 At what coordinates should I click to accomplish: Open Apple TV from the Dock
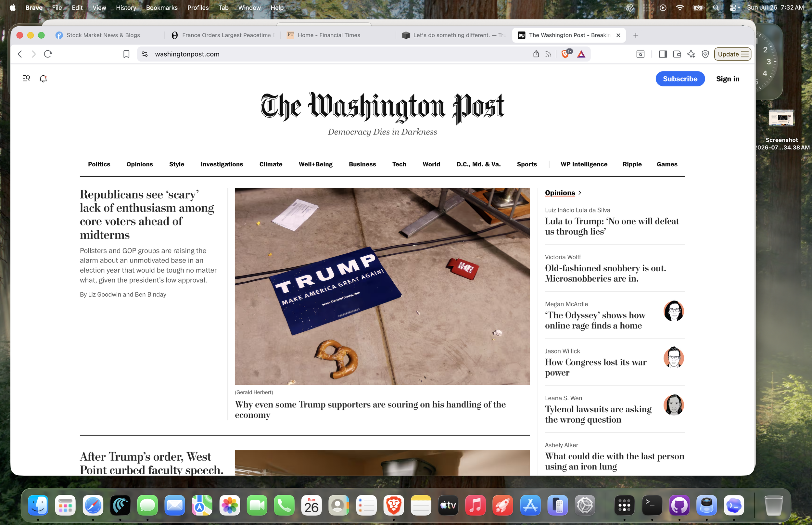click(448, 505)
